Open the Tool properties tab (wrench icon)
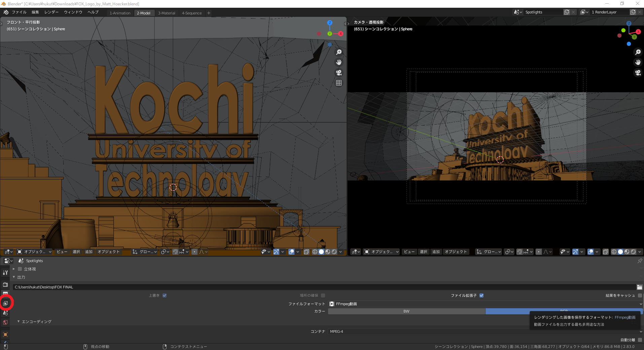This screenshot has height=350, width=644. point(5,273)
